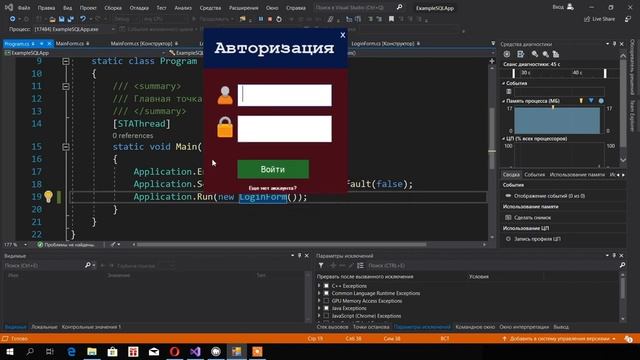Click Запись профиля ЦП

pyautogui.click(x=537, y=239)
